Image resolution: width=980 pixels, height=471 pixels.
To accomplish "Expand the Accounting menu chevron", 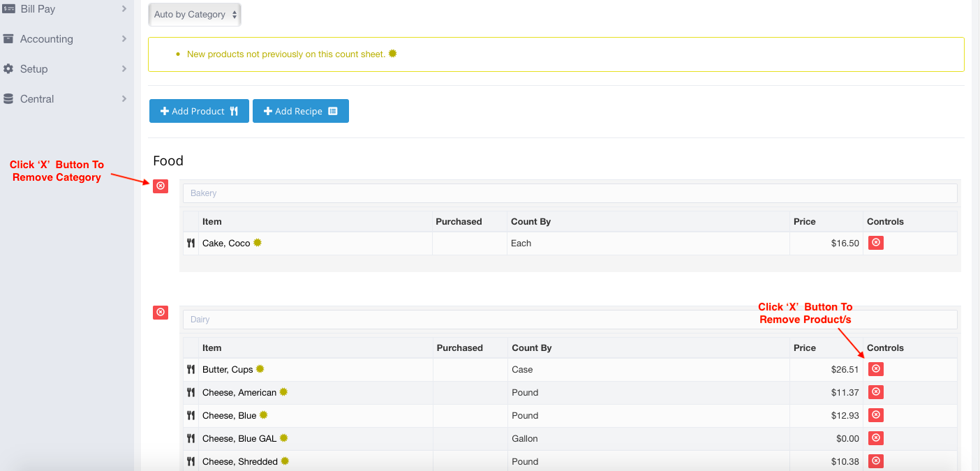I will 124,39.
